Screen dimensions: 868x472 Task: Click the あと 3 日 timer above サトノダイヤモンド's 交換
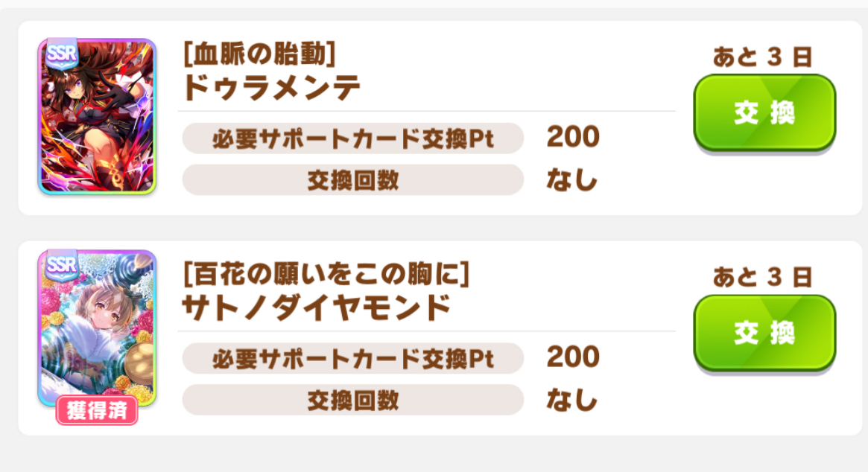coord(762,278)
